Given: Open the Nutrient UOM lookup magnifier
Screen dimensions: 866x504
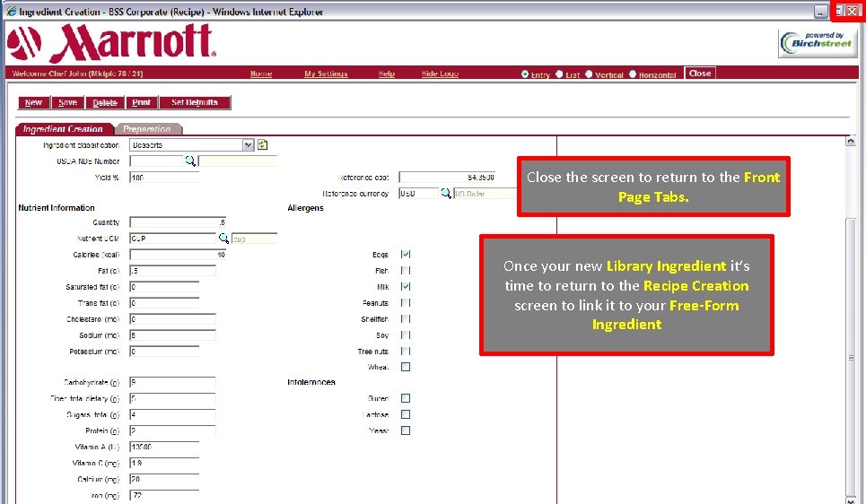Looking at the screenshot, I should pyautogui.click(x=223, y=238).
